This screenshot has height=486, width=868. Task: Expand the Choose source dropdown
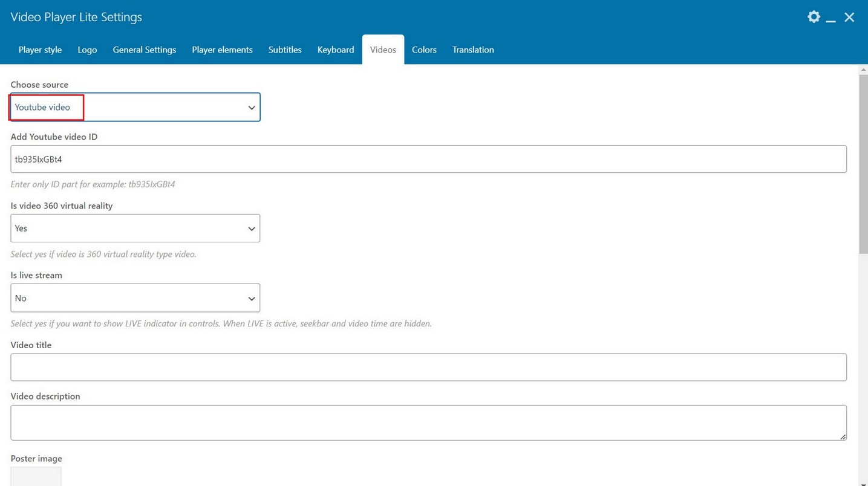(x=135, y=107)
